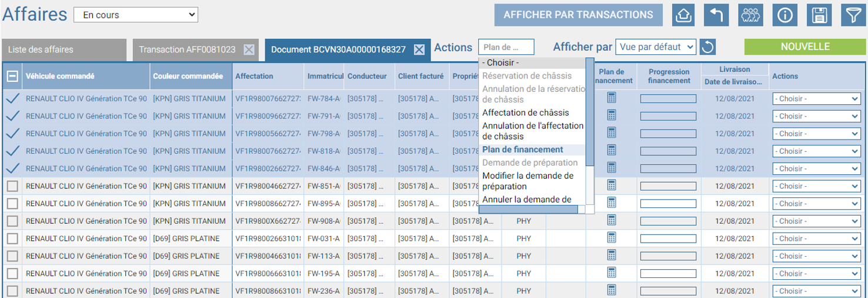
Task: Open the people group icon
Action: [750, 15]
